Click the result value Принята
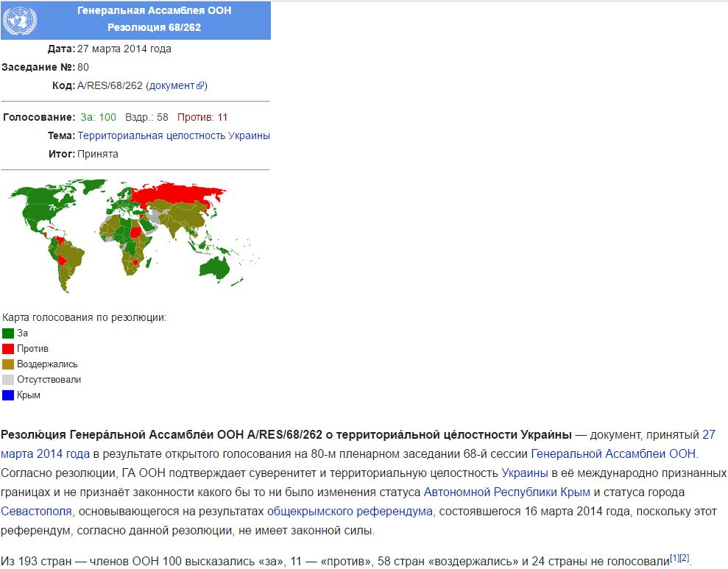The width and height of the screenshot is (728, 569). [97, 154]
